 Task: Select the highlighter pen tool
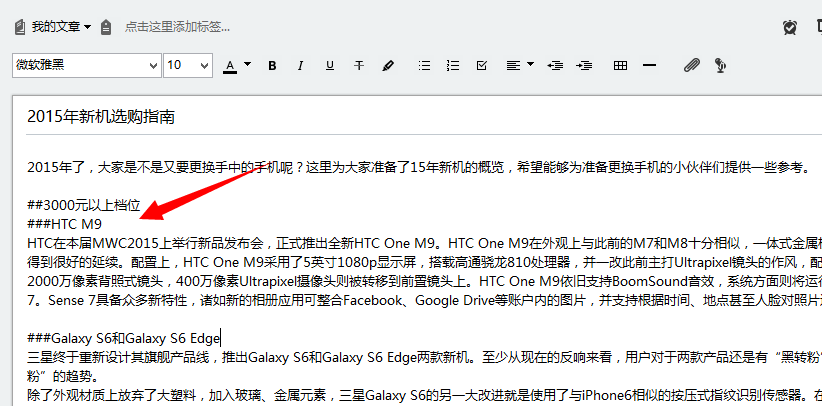pyautogui.click(x=388, y=66)
